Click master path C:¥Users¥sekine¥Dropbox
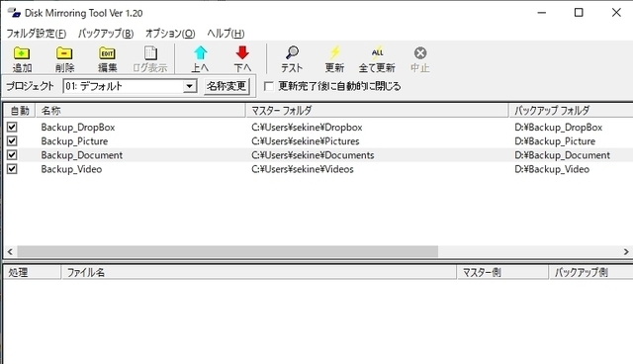The image size is (633, 364). click(x=307, y=128)
